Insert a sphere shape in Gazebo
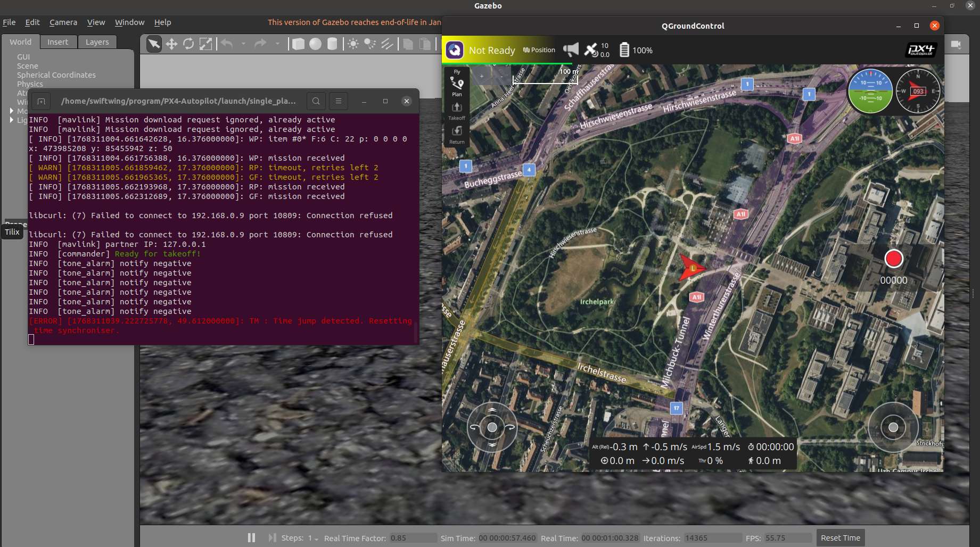 coord(316,44)
